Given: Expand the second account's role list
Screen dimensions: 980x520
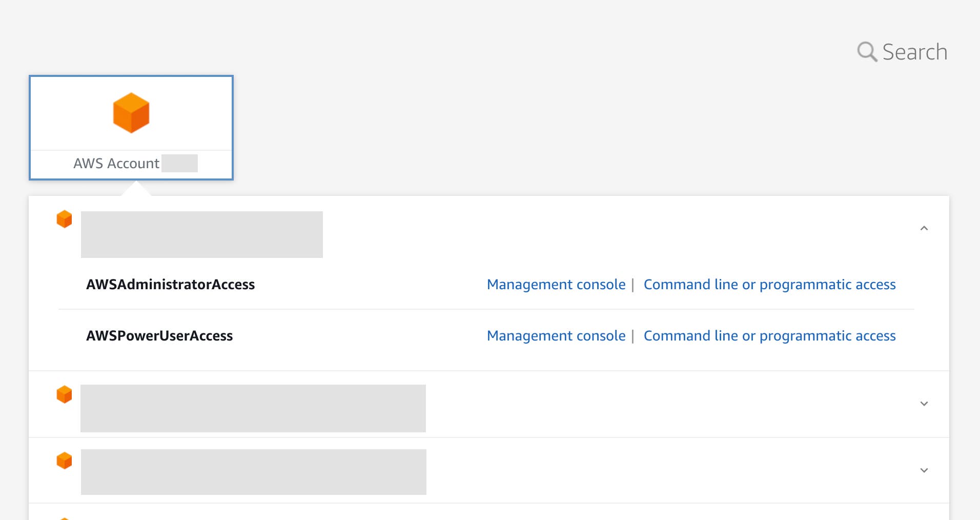Looking at the screenshot, I should pyautogui.click(x=925, y=404).
